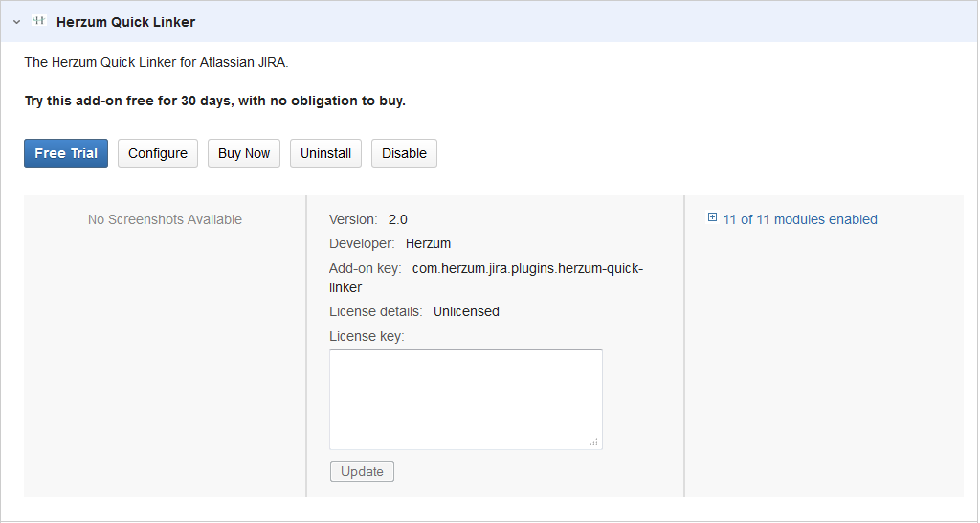Click the add-on key com.herzum.jira.plugins text
The height and width of the screenshot is (523, 980).
pos(527,268)
